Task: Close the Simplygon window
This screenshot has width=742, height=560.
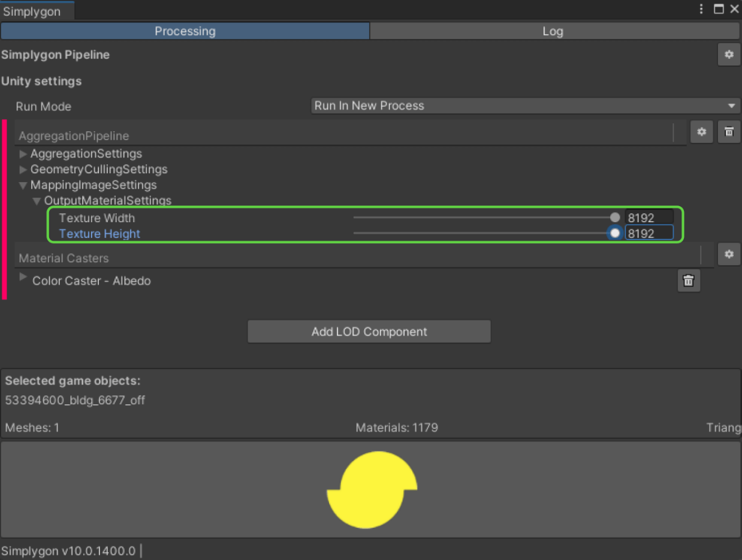Action: click(x=734, y=10)
